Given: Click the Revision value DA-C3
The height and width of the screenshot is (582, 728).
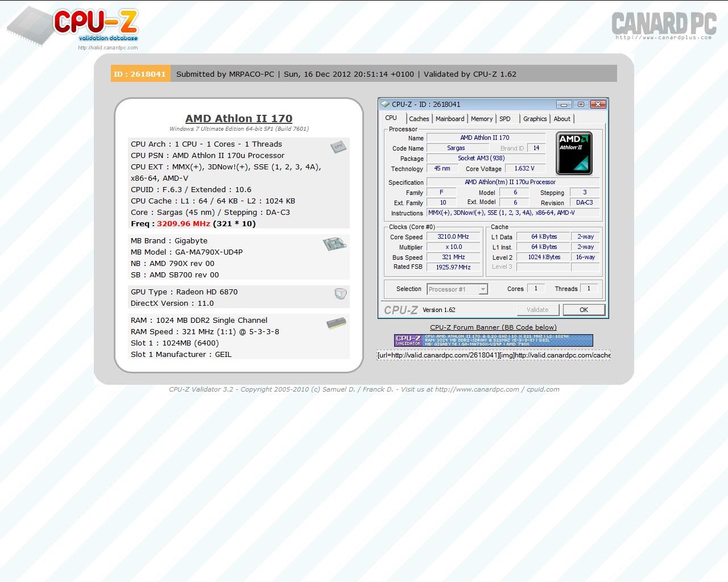Looking at the screenshot, I should pos(584,202).
